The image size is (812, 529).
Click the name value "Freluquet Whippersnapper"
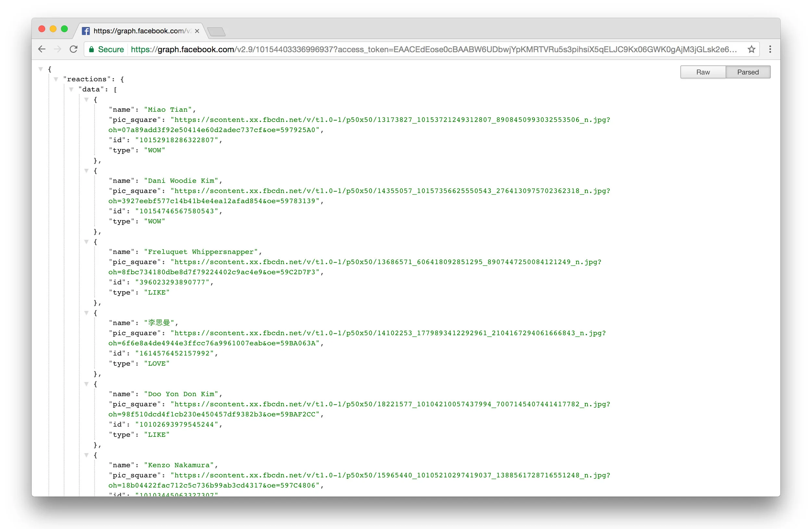[x=201, y=252]
